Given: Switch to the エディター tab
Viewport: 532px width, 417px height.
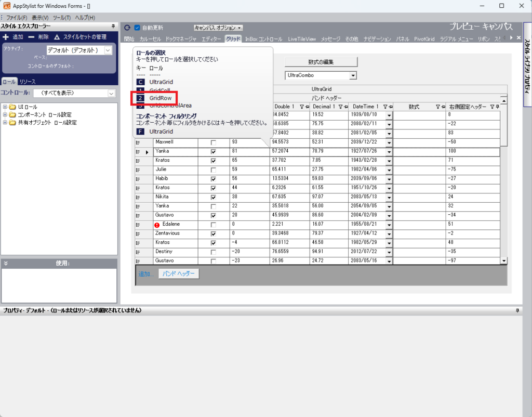Looking at the screenshot, I should coord(211,39).
